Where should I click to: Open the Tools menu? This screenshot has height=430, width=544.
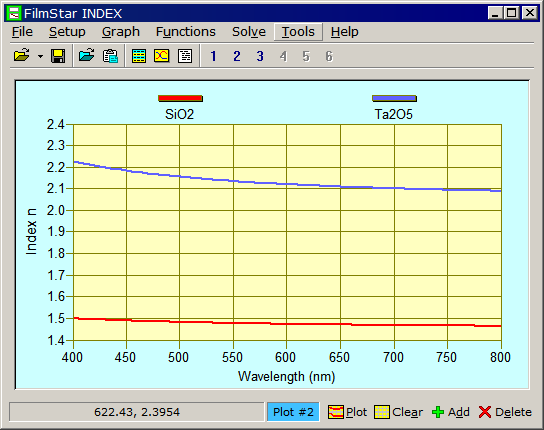[298, 32]
